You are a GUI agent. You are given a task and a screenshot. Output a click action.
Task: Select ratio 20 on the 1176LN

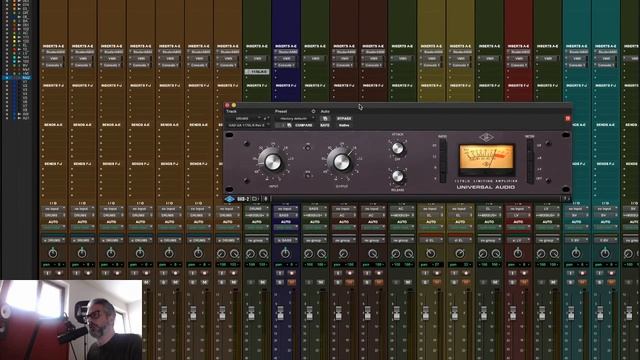tap(442, 146)
